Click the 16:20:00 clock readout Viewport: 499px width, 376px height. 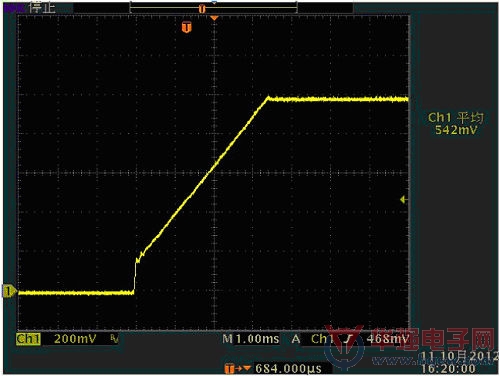point(448,368)
